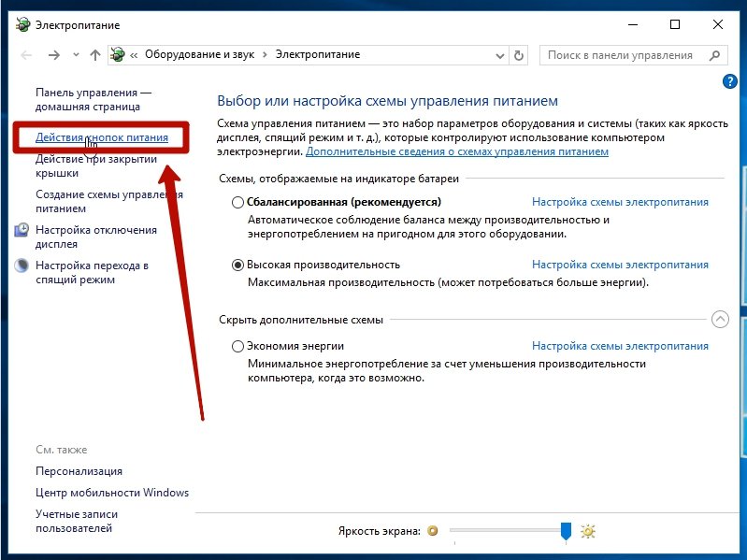
Task: Open Учетные записи пользователей link
Action: point(77,521)
